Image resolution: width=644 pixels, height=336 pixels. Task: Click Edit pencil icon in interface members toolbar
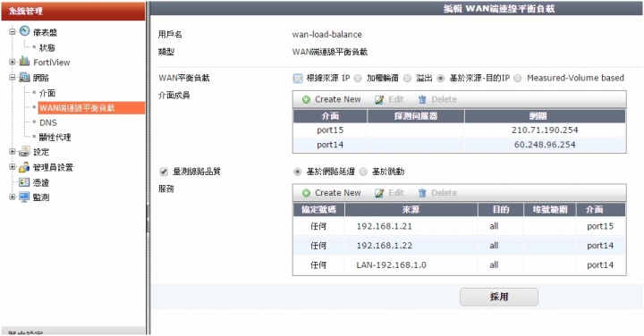(x=379, y=100)
